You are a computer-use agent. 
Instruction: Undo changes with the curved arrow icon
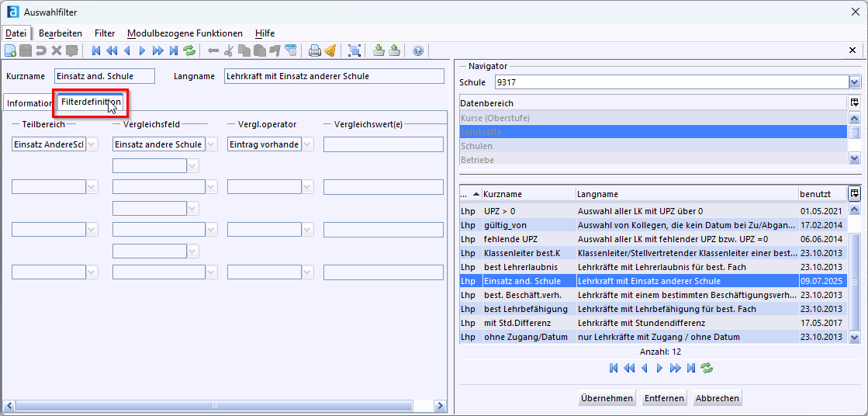tap(41, 51)
